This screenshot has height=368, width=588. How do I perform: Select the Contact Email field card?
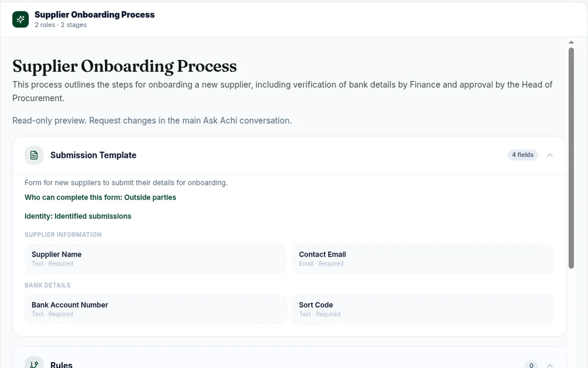pyautogui.click(x=423, y=259)
